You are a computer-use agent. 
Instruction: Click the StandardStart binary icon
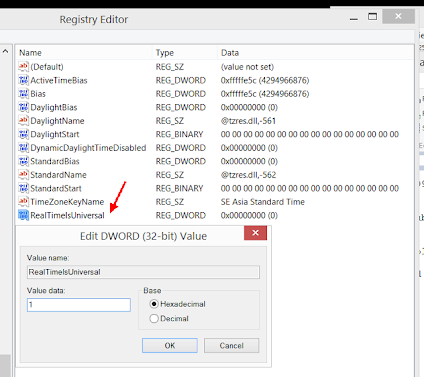23,188
